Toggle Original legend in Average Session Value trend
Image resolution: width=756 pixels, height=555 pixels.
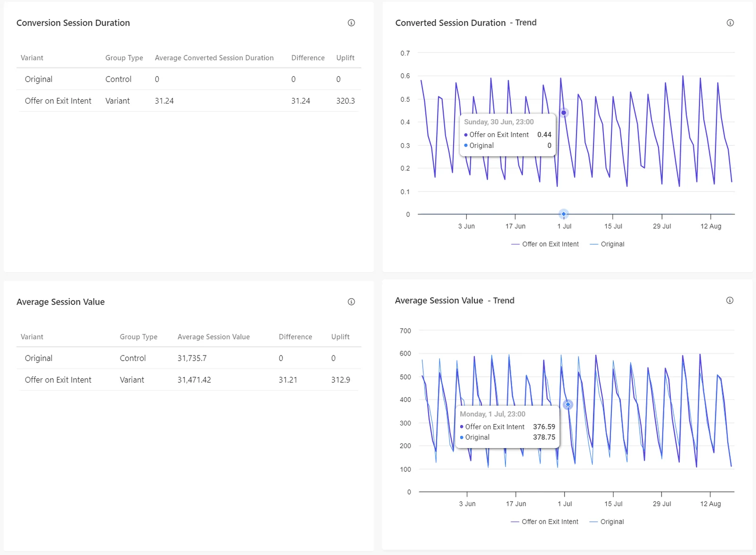[607, 521]
